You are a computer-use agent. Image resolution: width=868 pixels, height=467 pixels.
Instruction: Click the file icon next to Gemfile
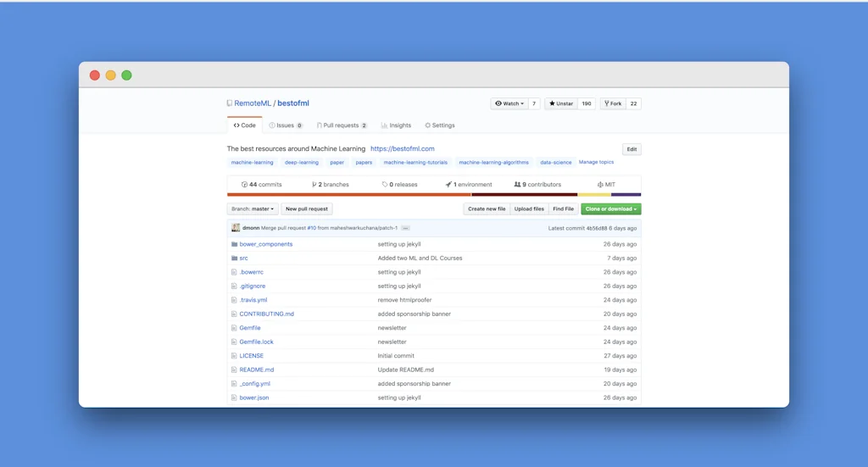pos(234,327)
